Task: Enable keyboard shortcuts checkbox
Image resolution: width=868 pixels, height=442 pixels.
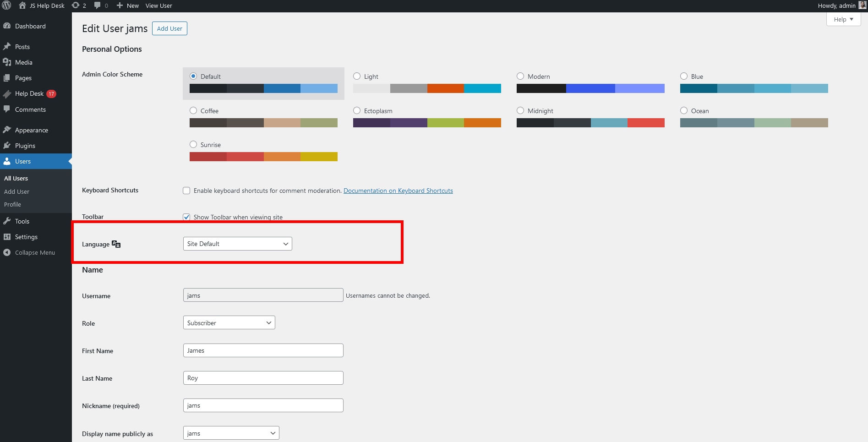Action: point(186,191)
